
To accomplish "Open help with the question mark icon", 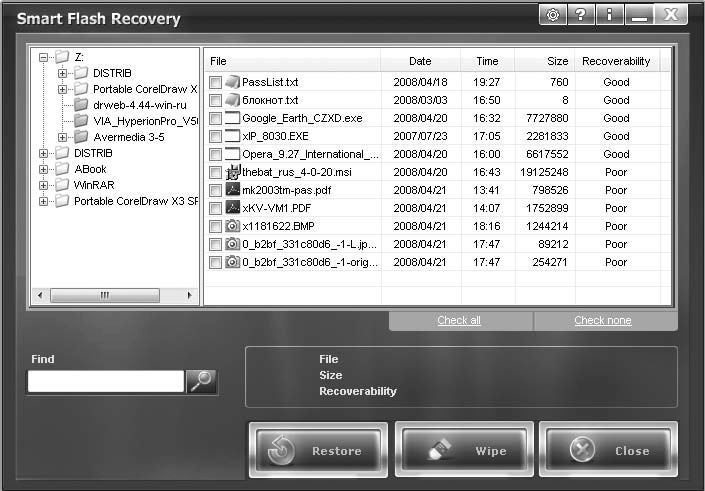I will click(x=580, y=15).
